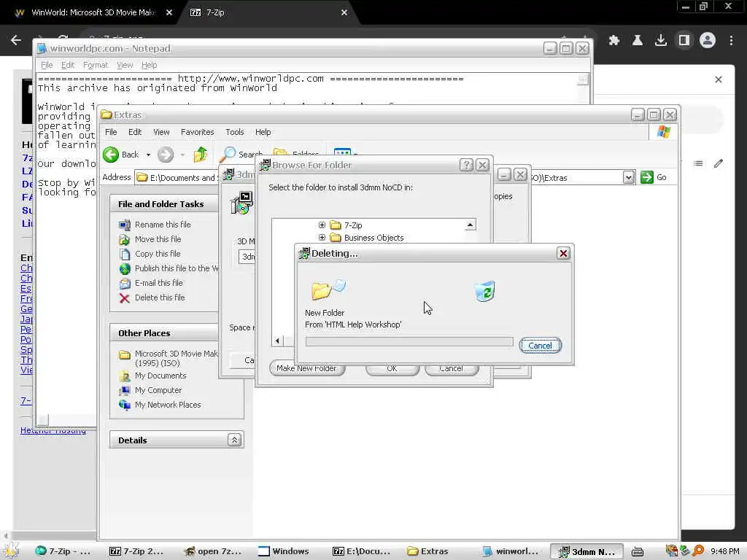Close the 7-Zip browser tab
The height and width of the screenshot is (560, 747).
(x=344, y=12)
